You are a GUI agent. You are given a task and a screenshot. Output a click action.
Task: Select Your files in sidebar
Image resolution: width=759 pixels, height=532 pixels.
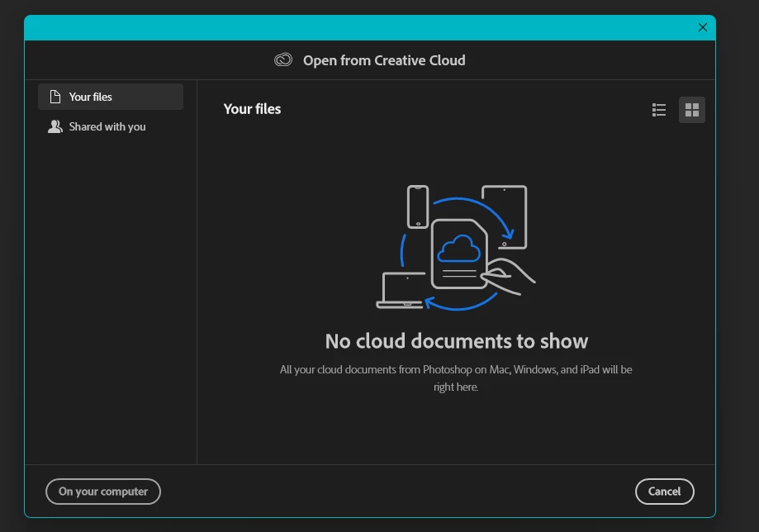tap(111, 97)
